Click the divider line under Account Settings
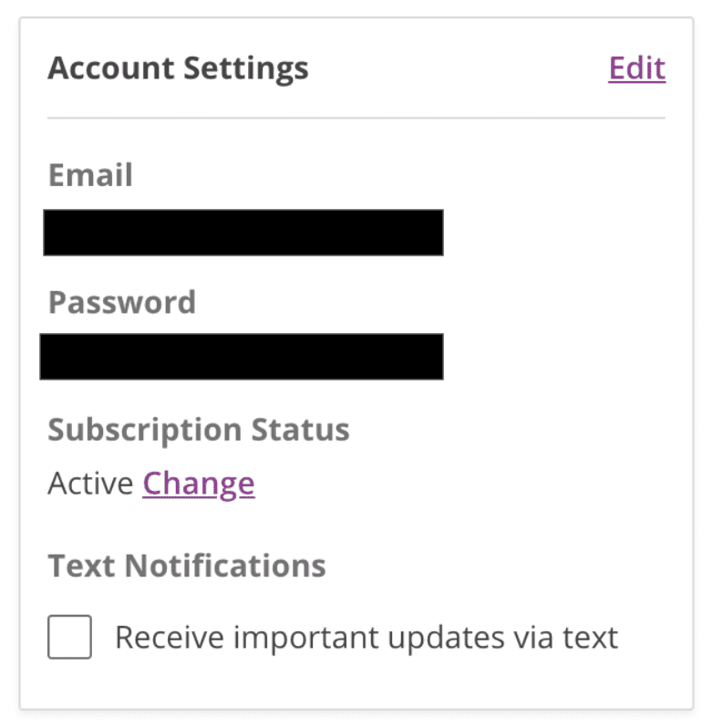713x728 pixels. pos(356,118)
